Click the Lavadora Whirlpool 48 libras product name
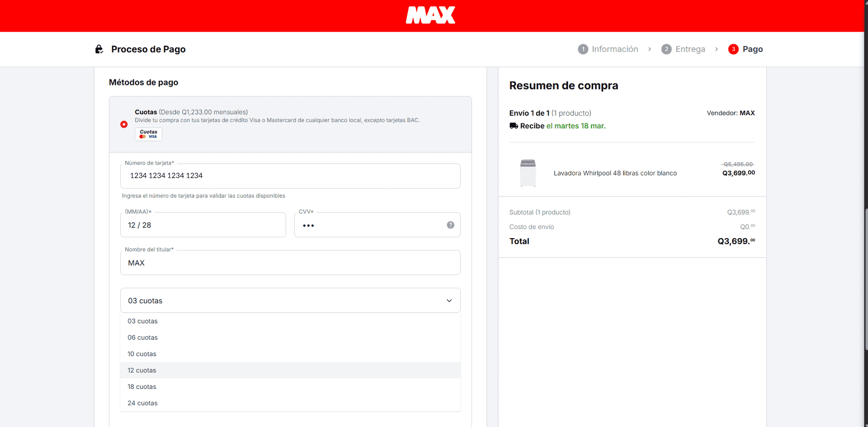The height and width of the screenshot is (427, 868). pyautogui.click(x=615, y=173)
